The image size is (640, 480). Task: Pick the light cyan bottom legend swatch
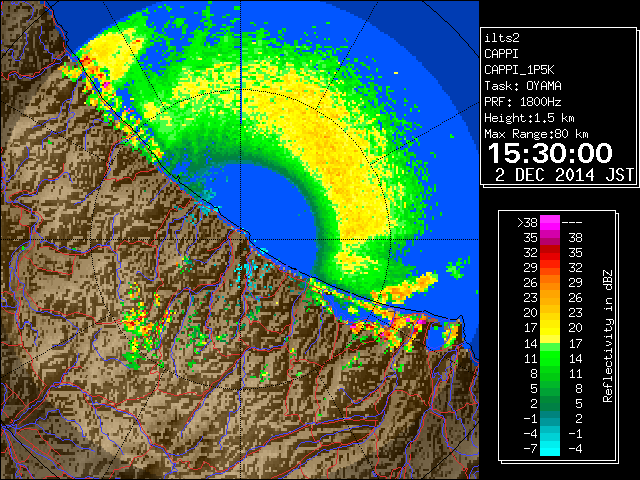(550, 448)
